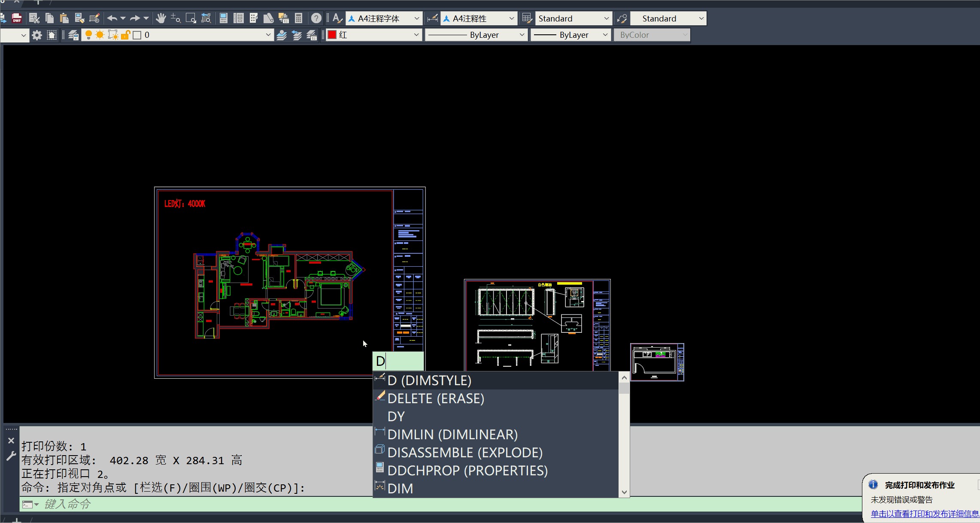Open the Table Style manager icon
The height and width of the screenshot is (523, 980).
(527, 18)
